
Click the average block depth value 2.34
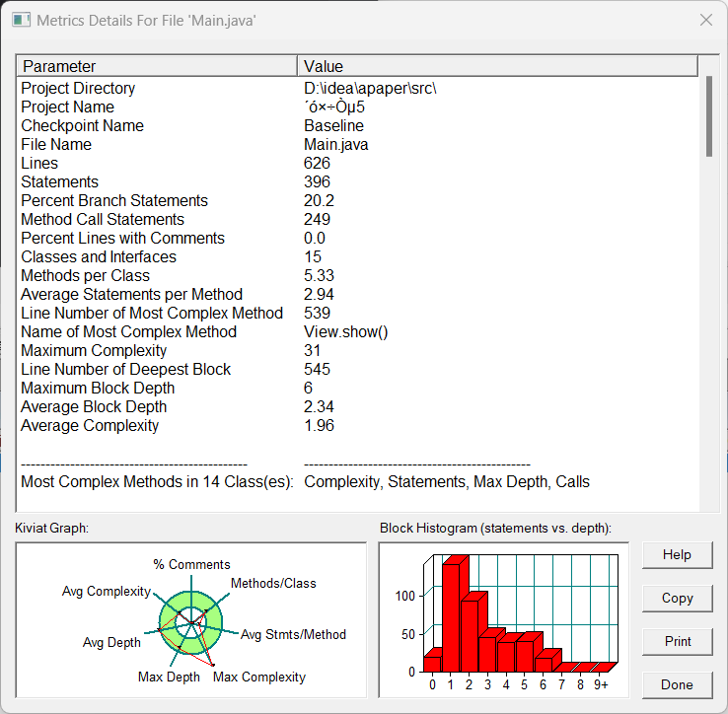click(x=319, y=406)
